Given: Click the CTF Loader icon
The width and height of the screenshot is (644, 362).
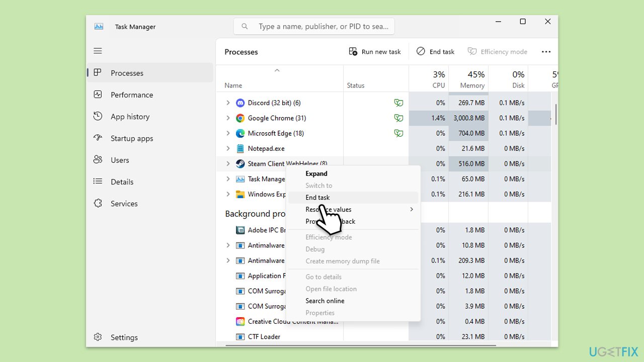Looking at the screenshot, I should click(x=240, y=336).
